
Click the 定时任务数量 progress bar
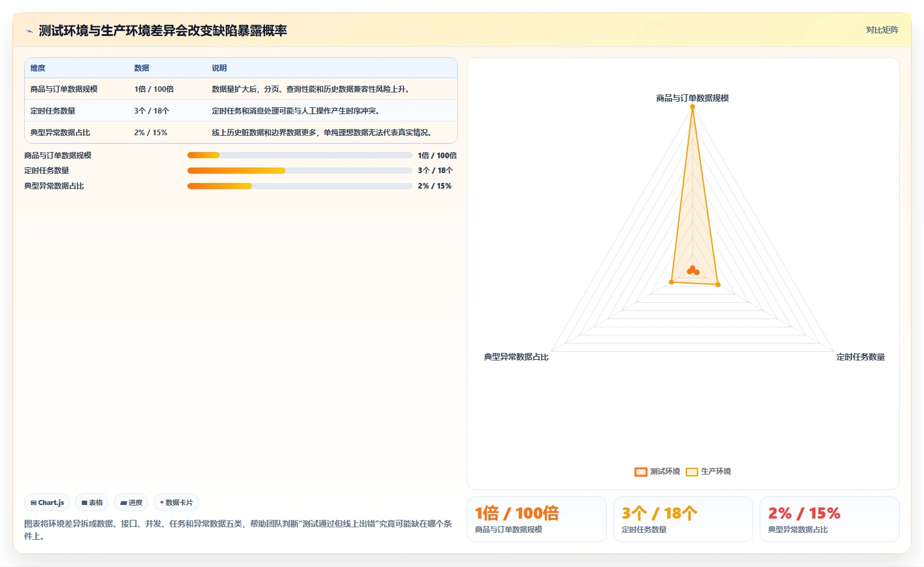(x=300, y=171)
